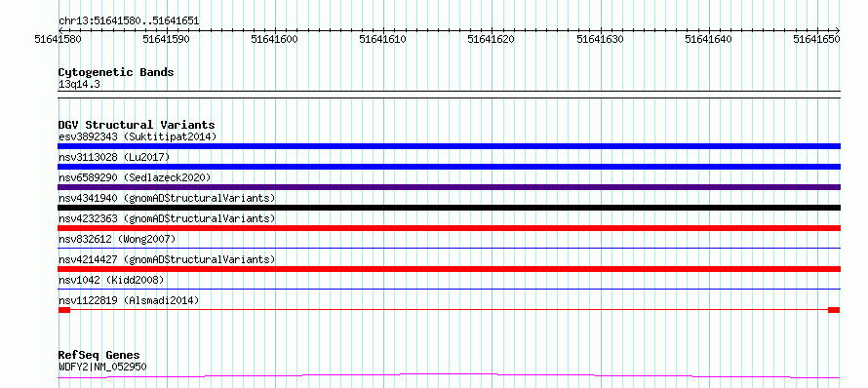The height and width of the screenshot is (388, 868).
Task: Click the nsv1122819 (Alsmadi2014) label
Action: 129,300
